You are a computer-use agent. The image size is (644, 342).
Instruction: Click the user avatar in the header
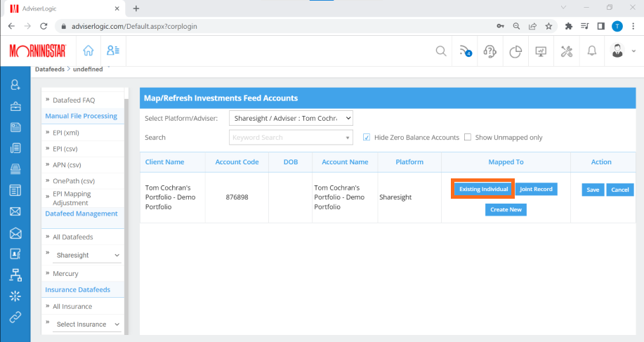pos(617,51)
